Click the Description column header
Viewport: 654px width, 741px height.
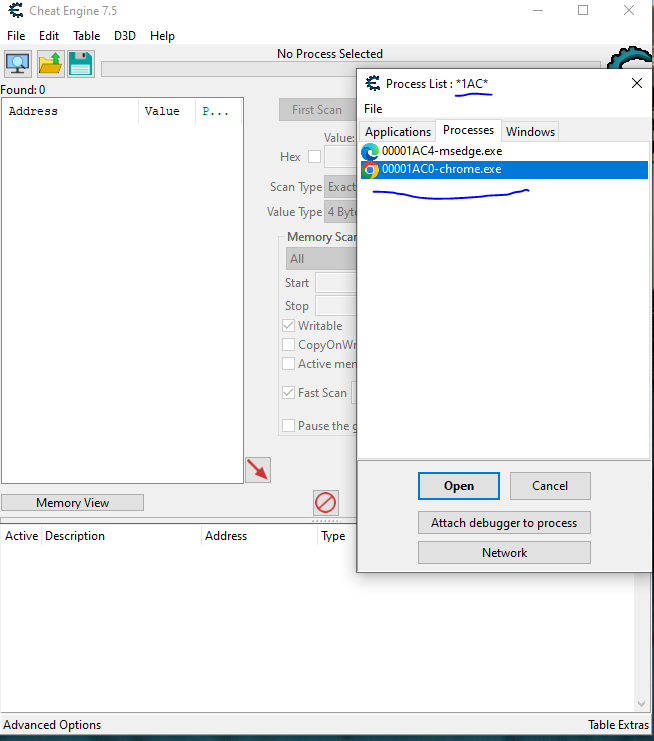(x=121, y=536)
